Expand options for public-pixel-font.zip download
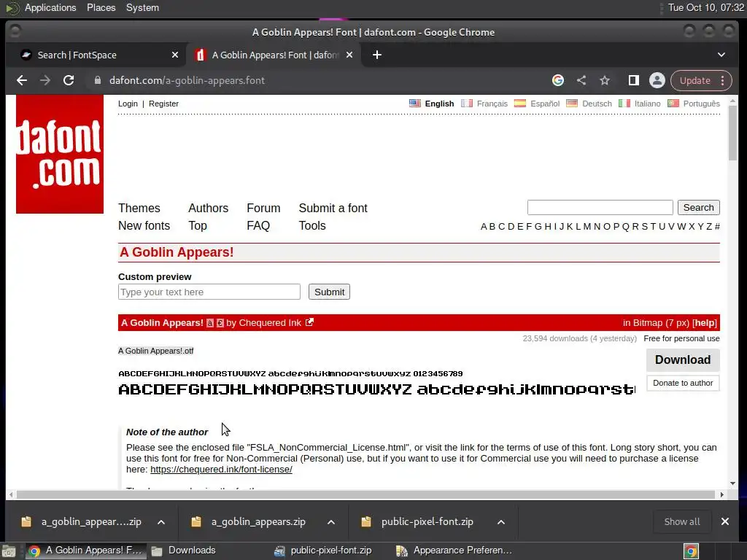 coord(501,522)
